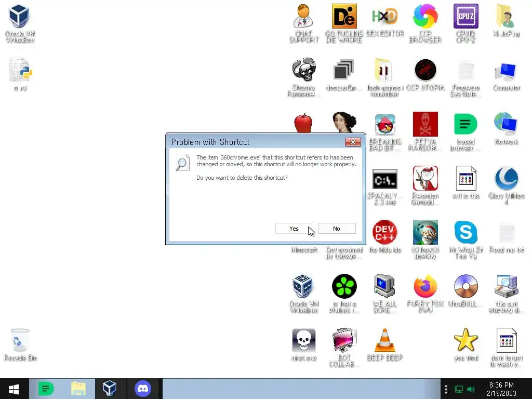532x399 pixels.
Task: Open the CCP BROWSER icon
Action: pyautogui.click(x=425, y=24)
